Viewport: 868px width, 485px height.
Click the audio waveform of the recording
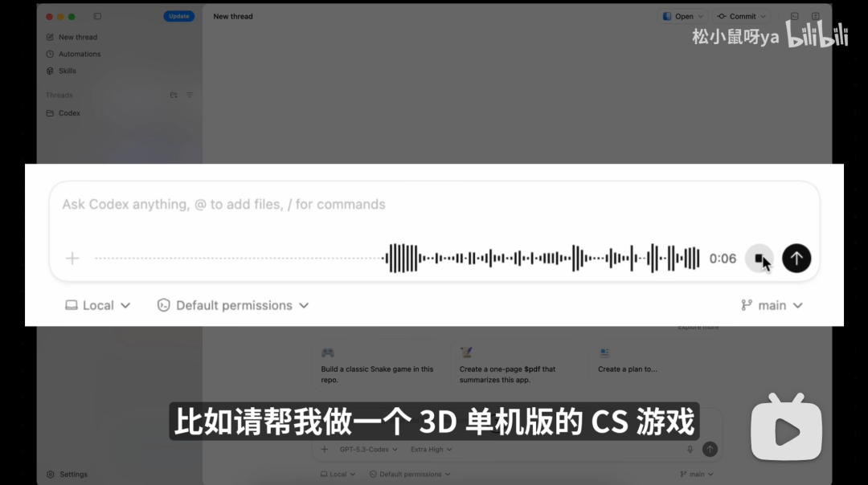click(542, 259)
